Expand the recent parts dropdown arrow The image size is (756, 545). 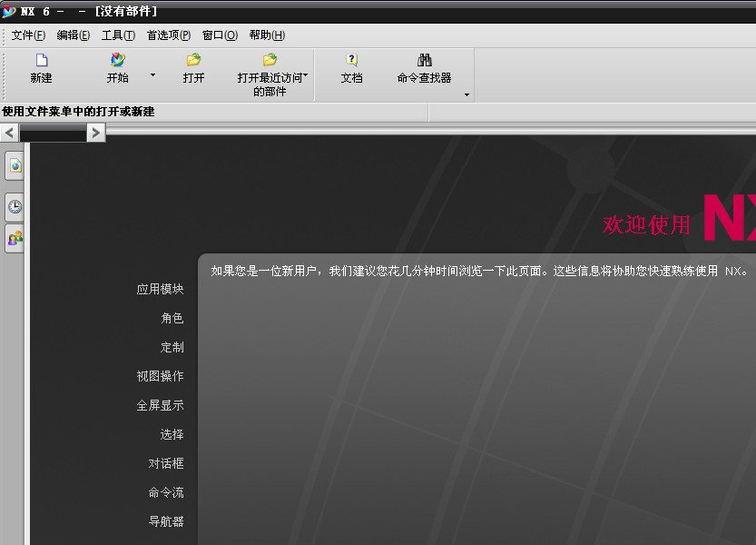point(305,75)
